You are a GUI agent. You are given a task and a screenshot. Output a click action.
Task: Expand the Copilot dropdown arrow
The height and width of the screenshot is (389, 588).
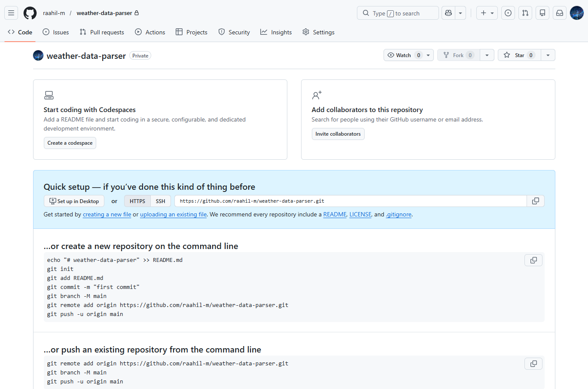tap(460, 13)
